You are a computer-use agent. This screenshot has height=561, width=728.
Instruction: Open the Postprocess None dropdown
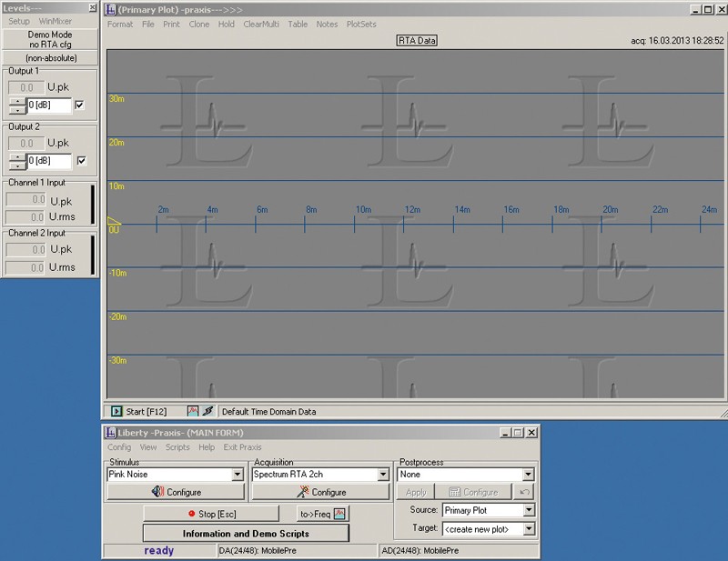pos(529,475)
